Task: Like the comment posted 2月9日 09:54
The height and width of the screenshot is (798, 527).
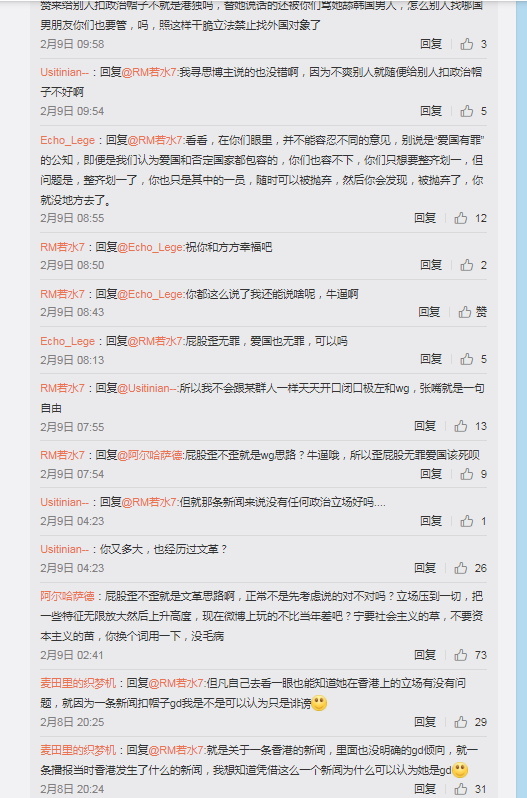Action: [466, 111]
